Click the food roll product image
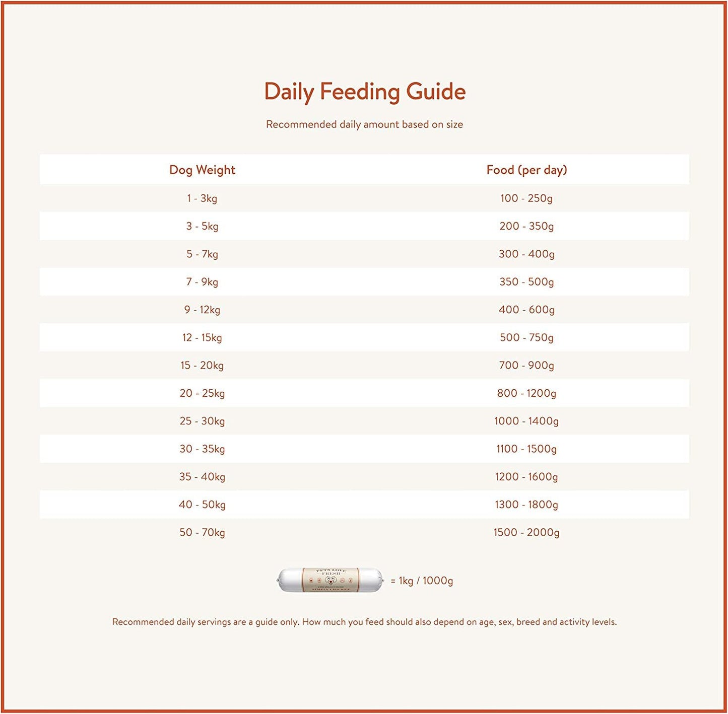728x714 pixels. [330, 580]
